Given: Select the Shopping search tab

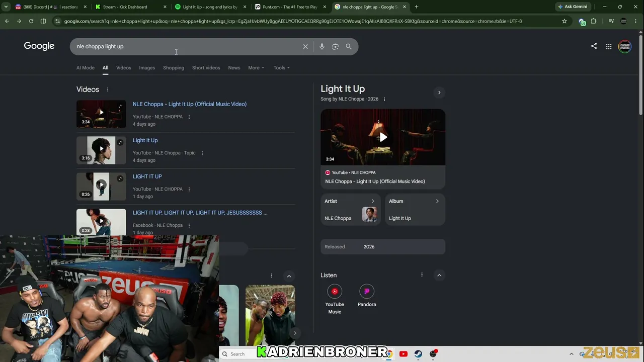Looking at the screenshot, I should 174,68.
